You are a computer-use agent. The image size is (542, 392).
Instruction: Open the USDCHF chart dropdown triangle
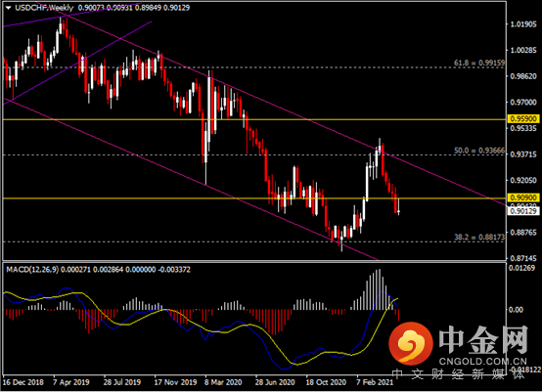tap(8, 7)
